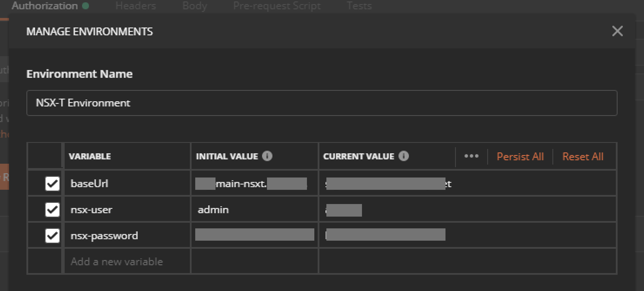Click the INITIAL VALUE column header

(x=227, y=156)
